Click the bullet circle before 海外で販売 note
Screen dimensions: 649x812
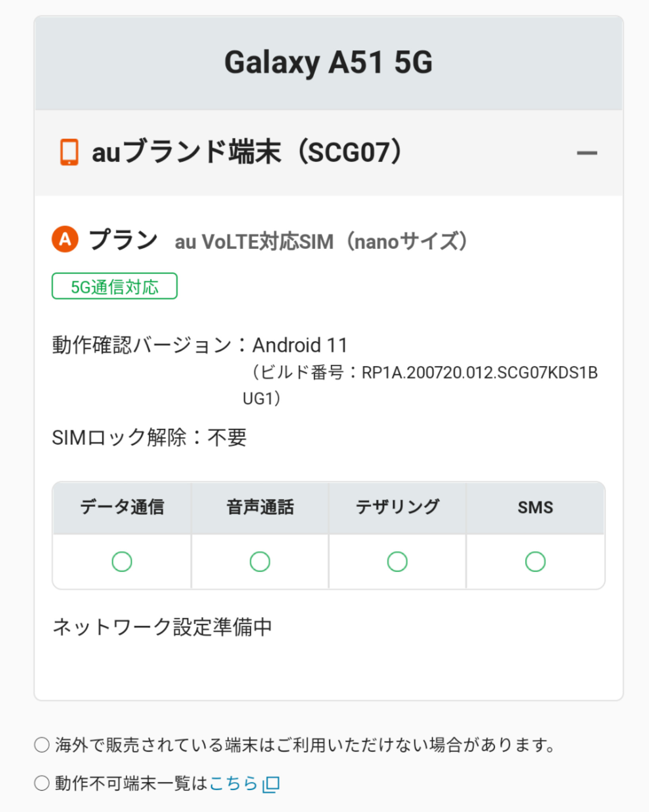(42, 745)
